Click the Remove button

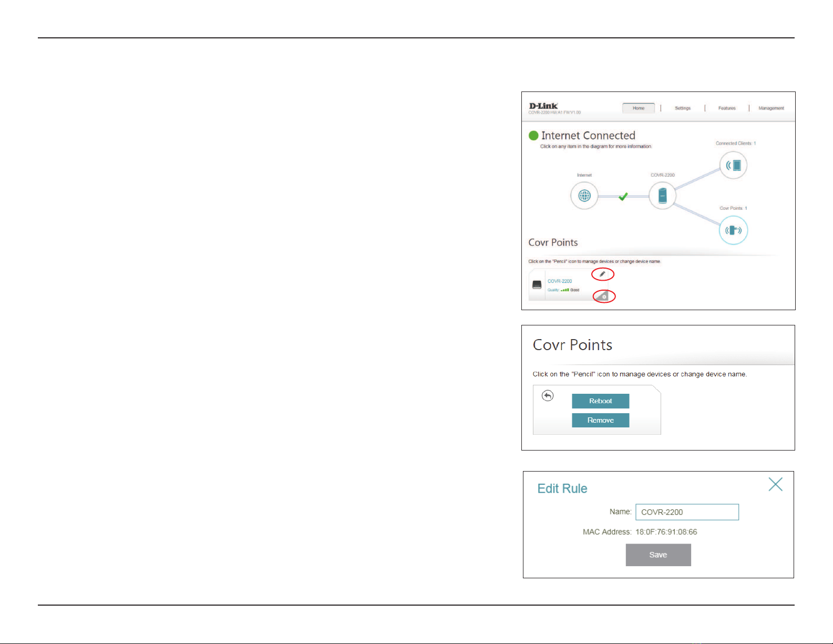[601, 420]
